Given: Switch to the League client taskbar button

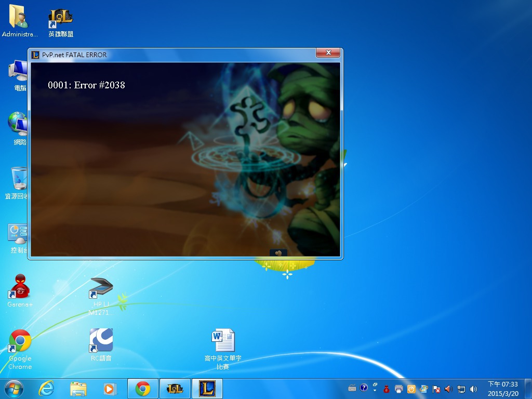Looking at the screenshot, I should (x=207, y=389).
